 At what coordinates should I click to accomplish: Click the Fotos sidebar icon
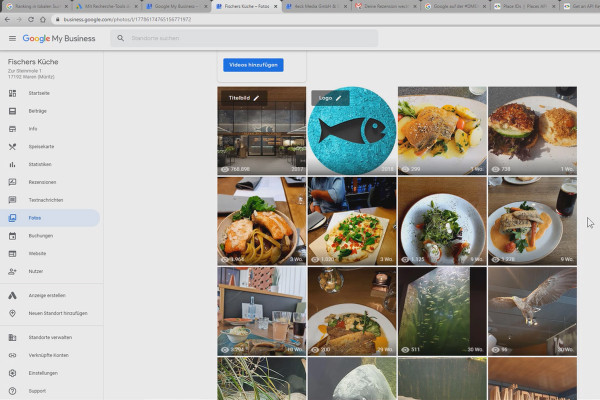point(12,218)
